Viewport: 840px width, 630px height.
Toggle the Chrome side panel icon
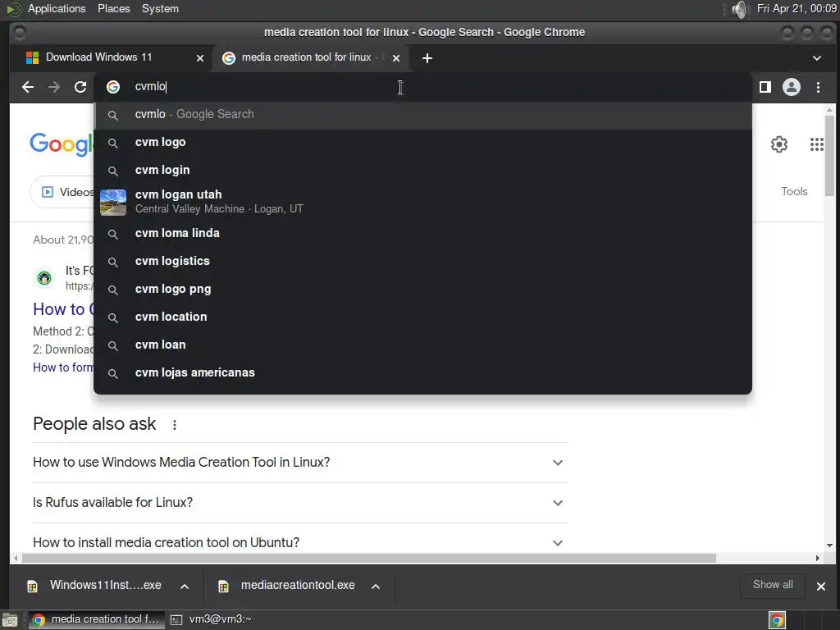pos(765,87)
